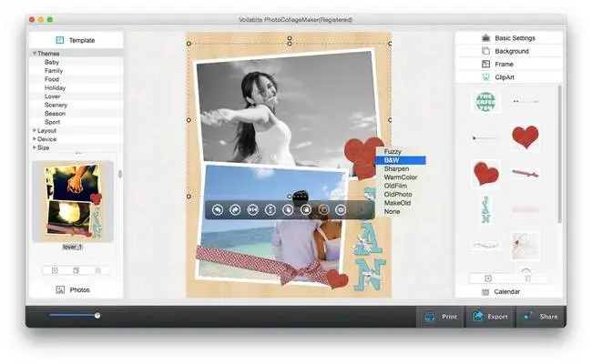Apply the WarmColor filter
Image resolution: width=592 pixels, height=364 pixels.
coord(401,177)
